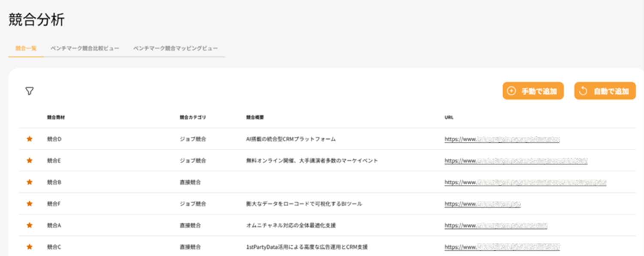Viewport: 644px width, 256px height.
Task: Open the filter funnel icon
Action: tap(29, 91)
